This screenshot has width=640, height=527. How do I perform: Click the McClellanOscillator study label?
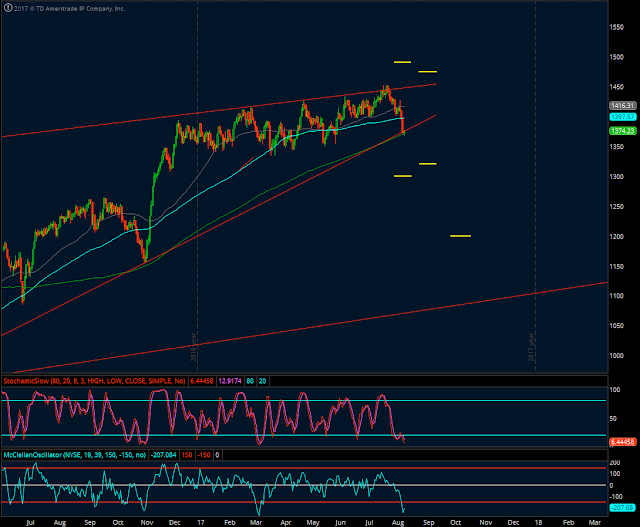75,455
